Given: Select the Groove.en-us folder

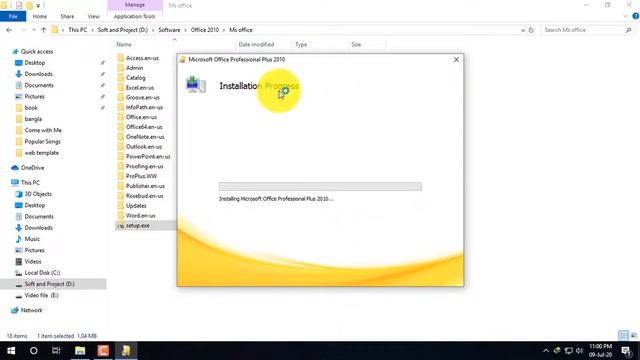Looking at the screenshot, I should pos(142,97).
